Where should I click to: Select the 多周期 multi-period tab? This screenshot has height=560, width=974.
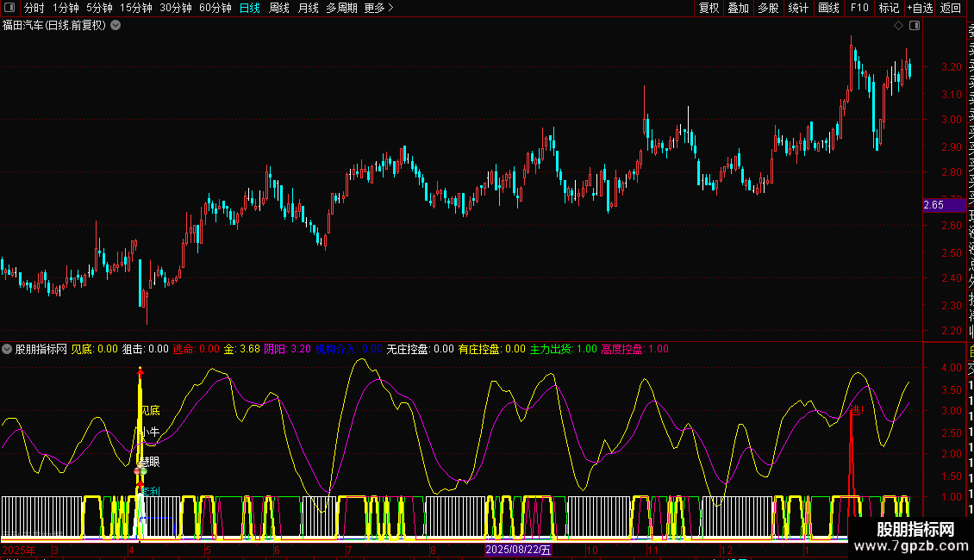pyautogui.click(x=341, y=8)
